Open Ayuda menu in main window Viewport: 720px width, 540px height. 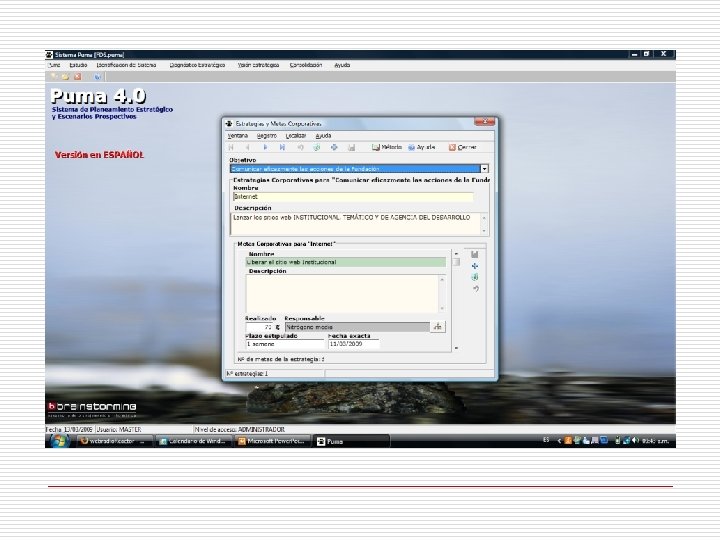click(x=342, y=65)
